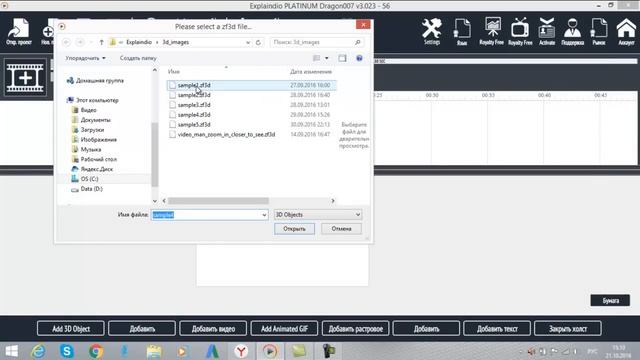Screen dimensions: 640x360
Task: Open the 3D Objects file type combo box
Action: point(318,215)
